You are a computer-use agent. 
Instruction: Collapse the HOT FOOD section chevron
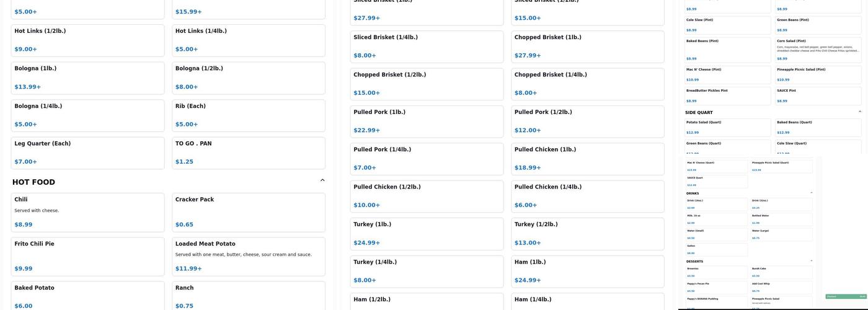(x=322, y=180)
